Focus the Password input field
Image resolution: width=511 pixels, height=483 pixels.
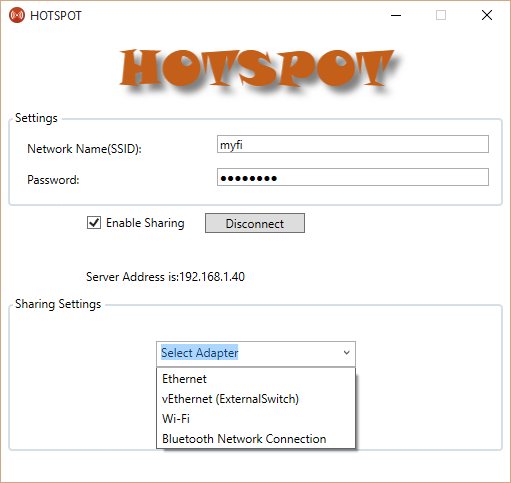click(353, 177)
